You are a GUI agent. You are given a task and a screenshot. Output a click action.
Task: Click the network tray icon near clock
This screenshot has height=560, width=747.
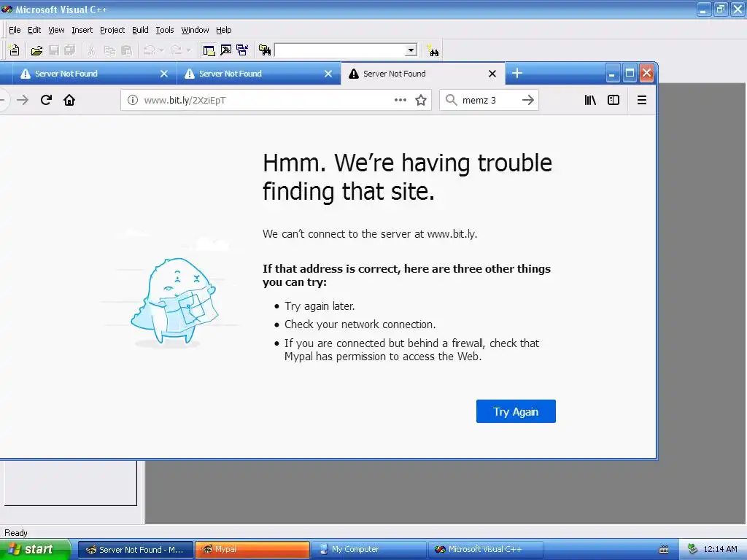[693, 550]
